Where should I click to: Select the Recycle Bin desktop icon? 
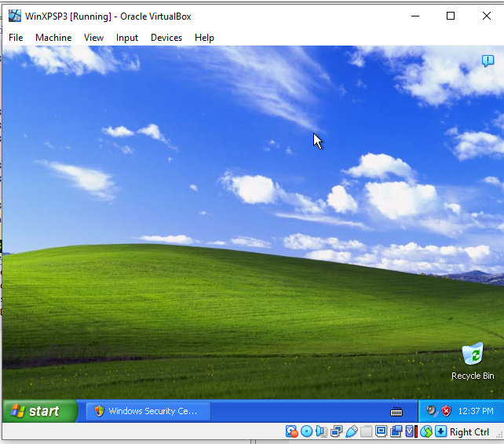click(473, 361)
